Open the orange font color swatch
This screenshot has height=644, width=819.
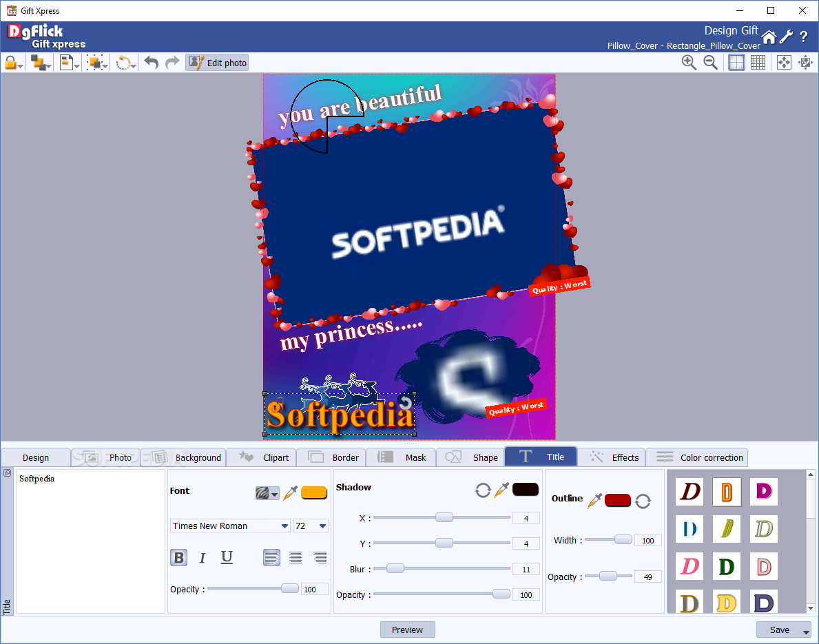pos(314,492)
